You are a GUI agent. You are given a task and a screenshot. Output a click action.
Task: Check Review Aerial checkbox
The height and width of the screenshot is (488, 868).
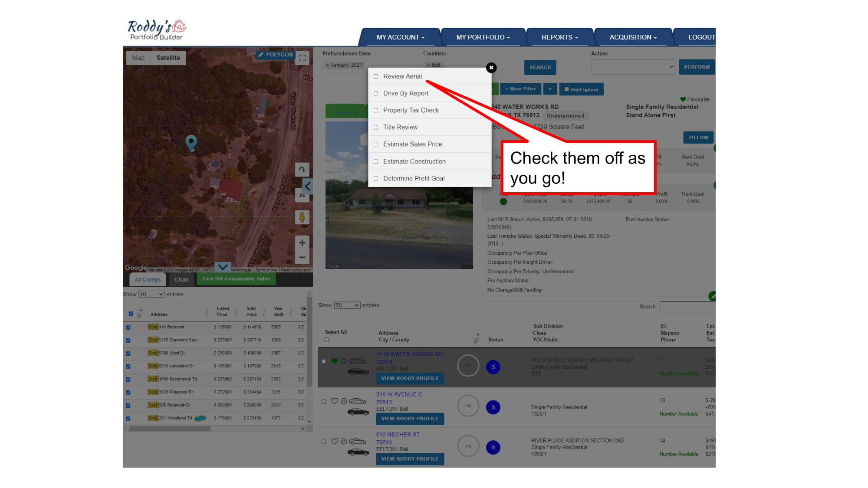376,76
